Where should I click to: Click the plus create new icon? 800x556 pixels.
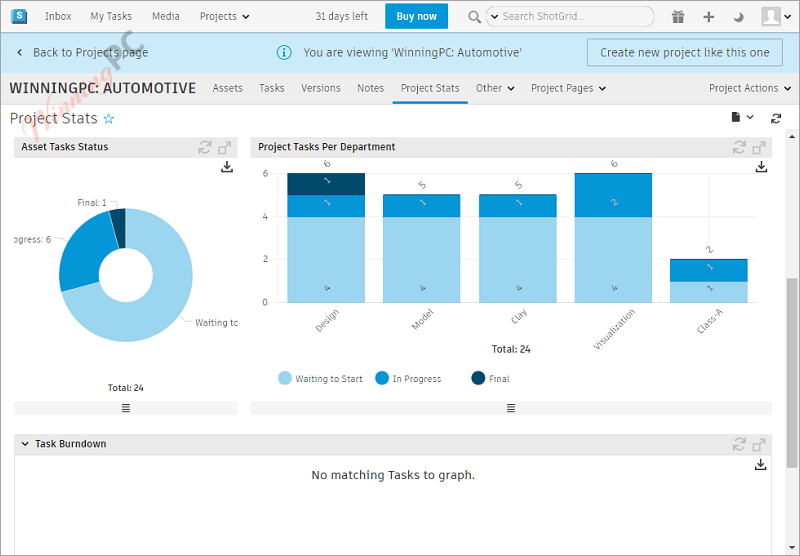click(708, 17)
